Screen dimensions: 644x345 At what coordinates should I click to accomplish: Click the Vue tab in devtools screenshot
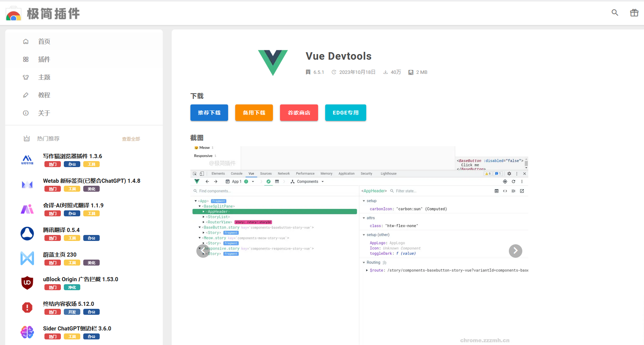click(x=251, y=173)
